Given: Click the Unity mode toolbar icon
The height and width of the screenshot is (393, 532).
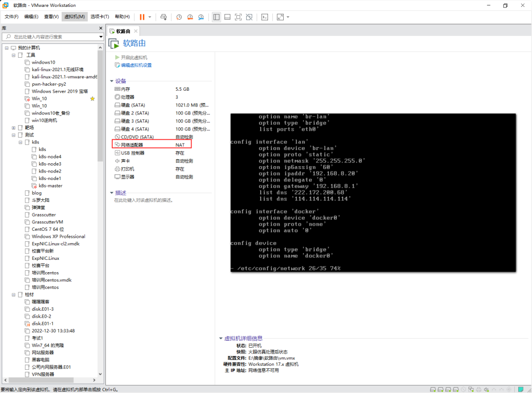Looking at the screenshot, I should 249,17.
